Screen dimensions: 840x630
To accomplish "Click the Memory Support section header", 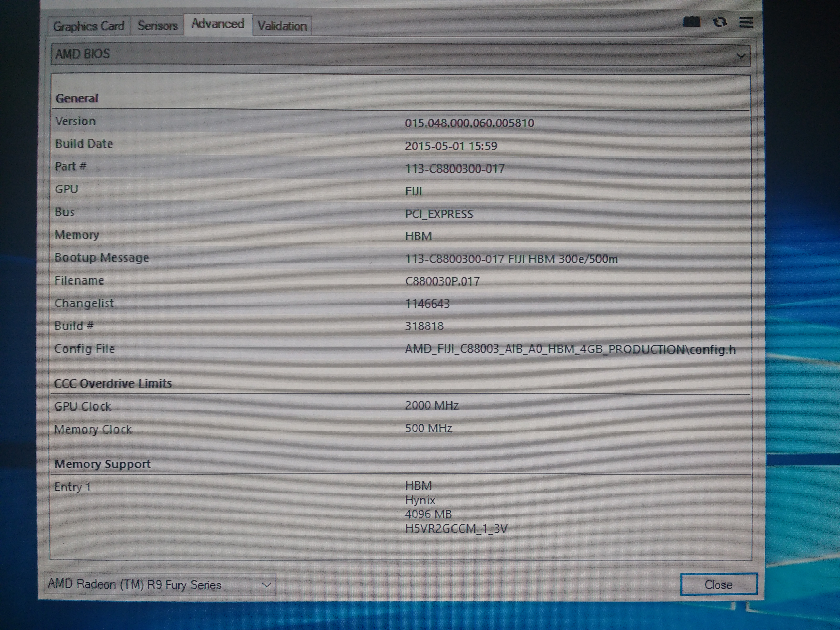I will click(103, 464).
